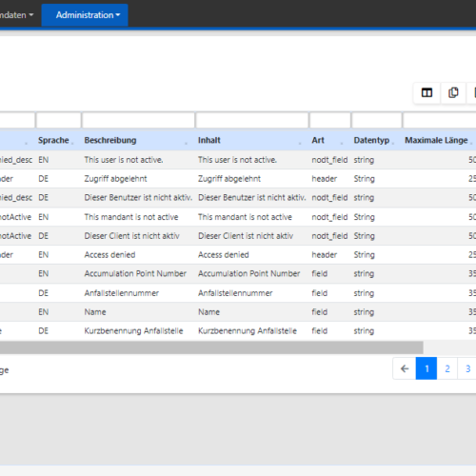Viewport: 476px width, 476px height.
Task: Select 'DE' Sprache in Kurzbenennung Anfallstelle row
Action: pyautogui.click(x=43, y=331)
